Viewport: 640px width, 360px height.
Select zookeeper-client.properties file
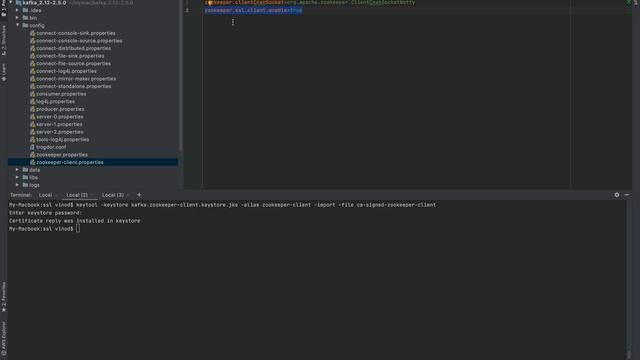(x=70, y=162)
